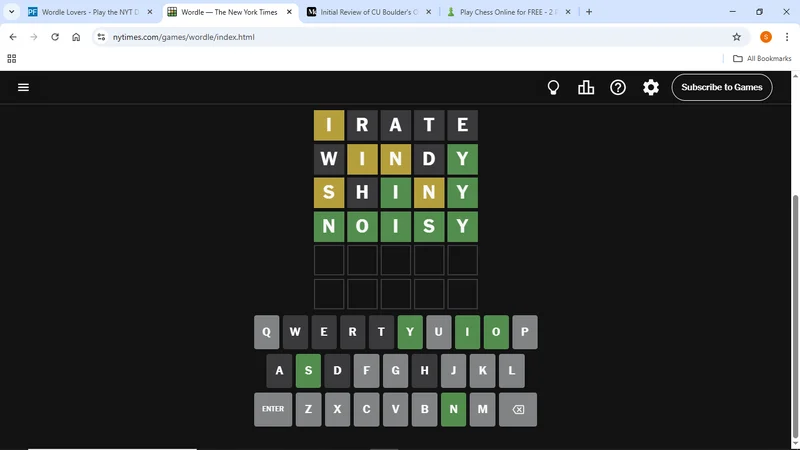The width and height of the screenshot is (800, 450).
Task: Tap the green S key
Action: 308,371
